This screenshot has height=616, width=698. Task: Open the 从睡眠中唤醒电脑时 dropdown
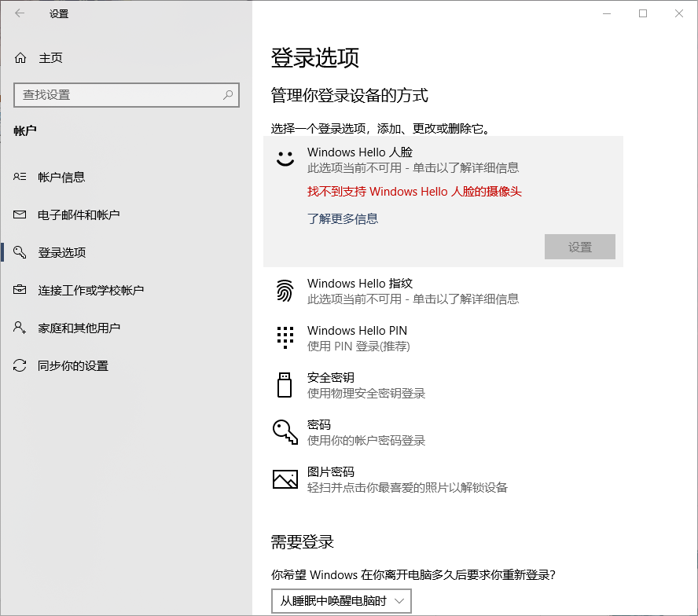pos(341,601)
